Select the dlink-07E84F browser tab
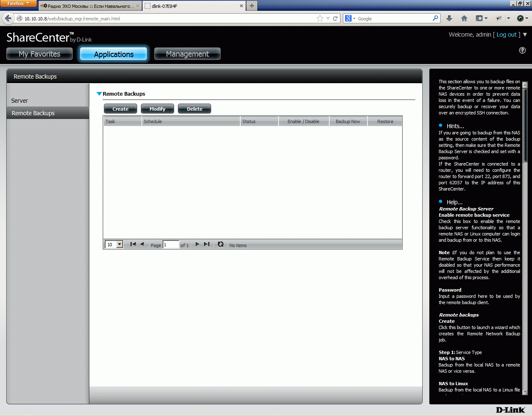Viewport: 532px width, 416px height. pos(195,6)
